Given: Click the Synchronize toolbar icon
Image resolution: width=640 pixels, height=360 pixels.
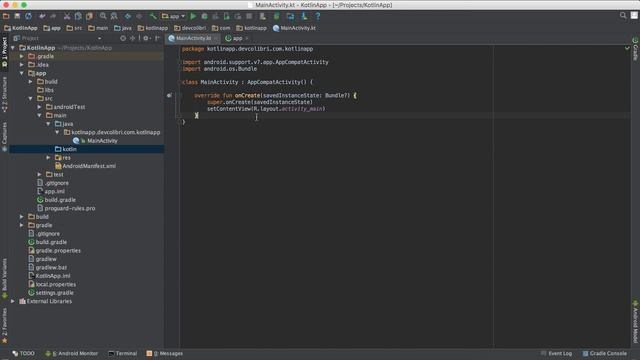Looking at the screenshot, I should click(28, 16).
